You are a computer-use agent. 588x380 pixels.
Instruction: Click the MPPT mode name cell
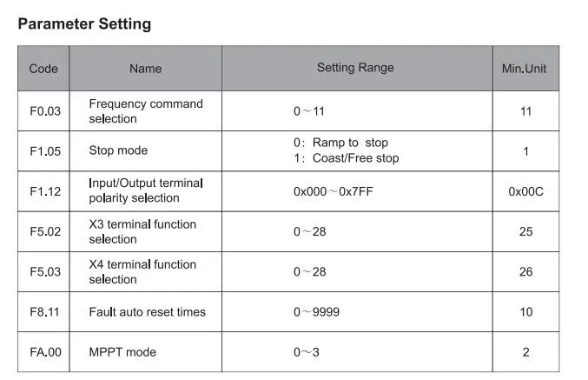click(146, 352)
